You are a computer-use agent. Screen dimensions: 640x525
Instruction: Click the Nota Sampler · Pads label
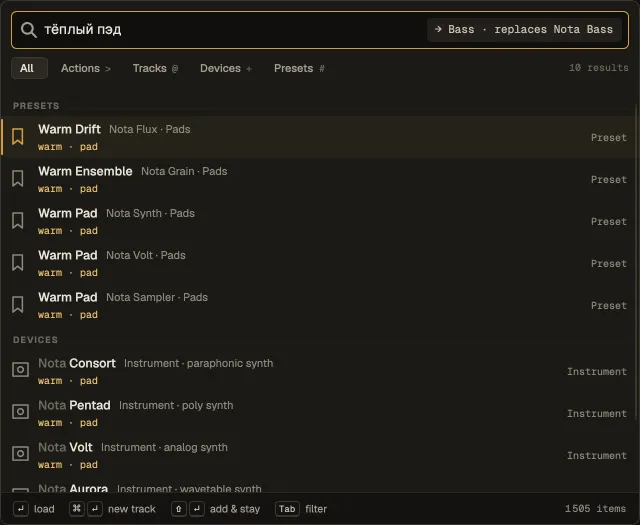coord(157,298)
